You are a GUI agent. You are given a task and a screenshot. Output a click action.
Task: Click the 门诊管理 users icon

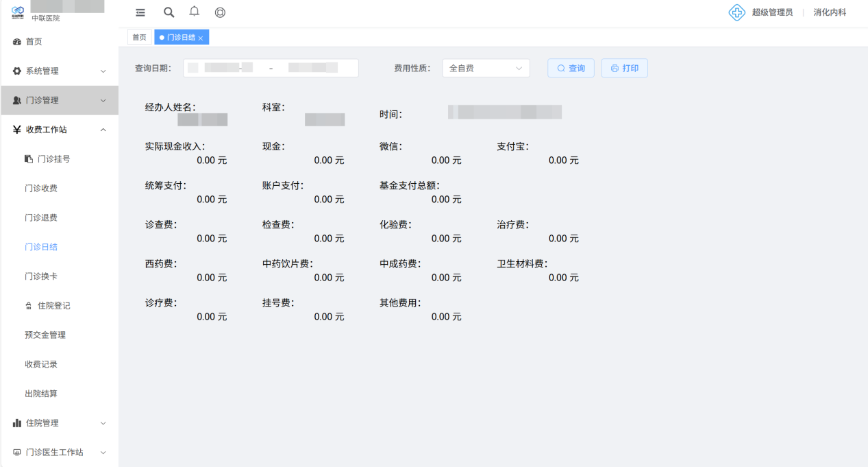click(x=17, y=101)
